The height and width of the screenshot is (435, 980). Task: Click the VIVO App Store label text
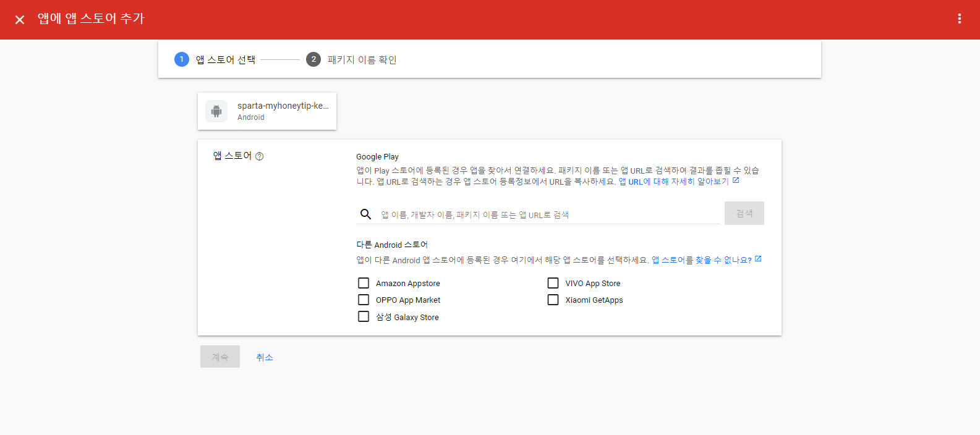[593, 284]
